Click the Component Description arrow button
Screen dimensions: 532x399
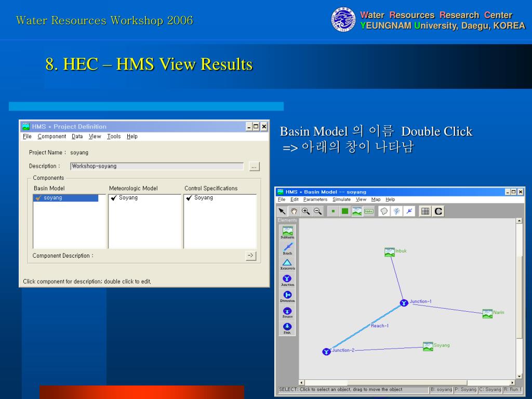point(250,256)
